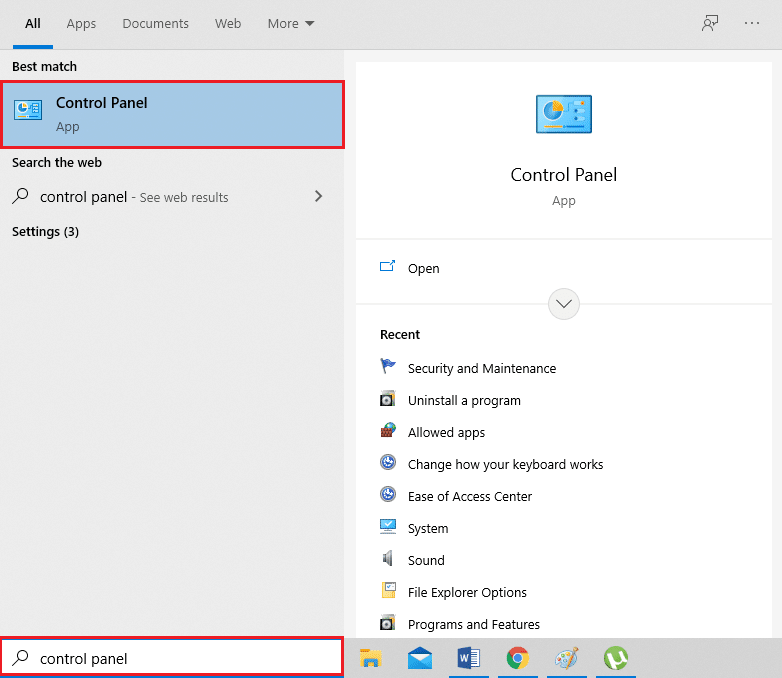Click Open in the Control Panel preview
Screen dimensions: 782x678
(x=423, y=268)
